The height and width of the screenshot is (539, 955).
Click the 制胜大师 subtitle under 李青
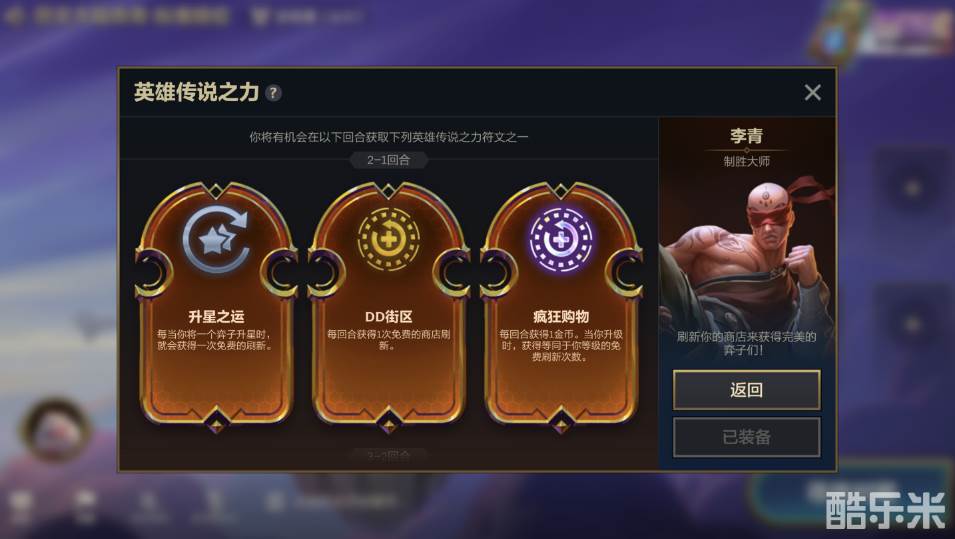(747, 161)
